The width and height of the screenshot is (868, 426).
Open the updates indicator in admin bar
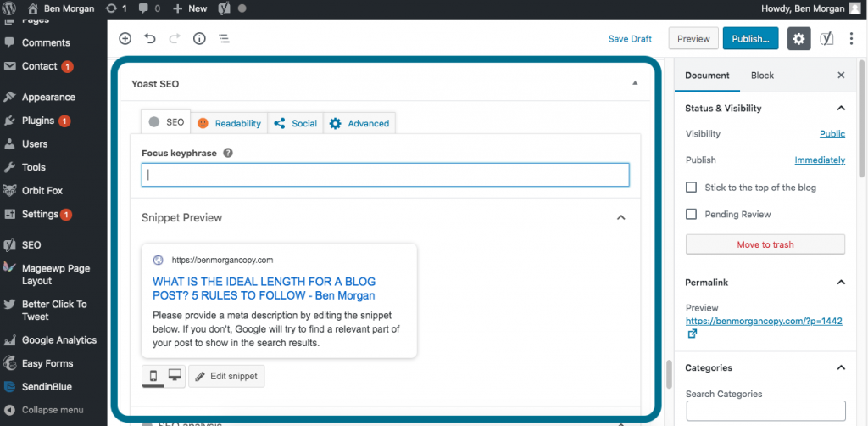[x=116, y=8]
